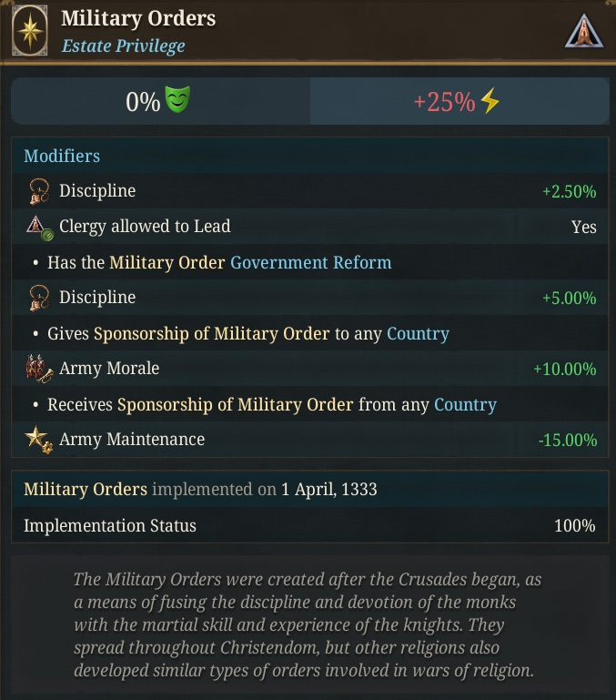Click Country link in Gives Sponsorship line
Viewport: 616px width, 700px height.
418,333
